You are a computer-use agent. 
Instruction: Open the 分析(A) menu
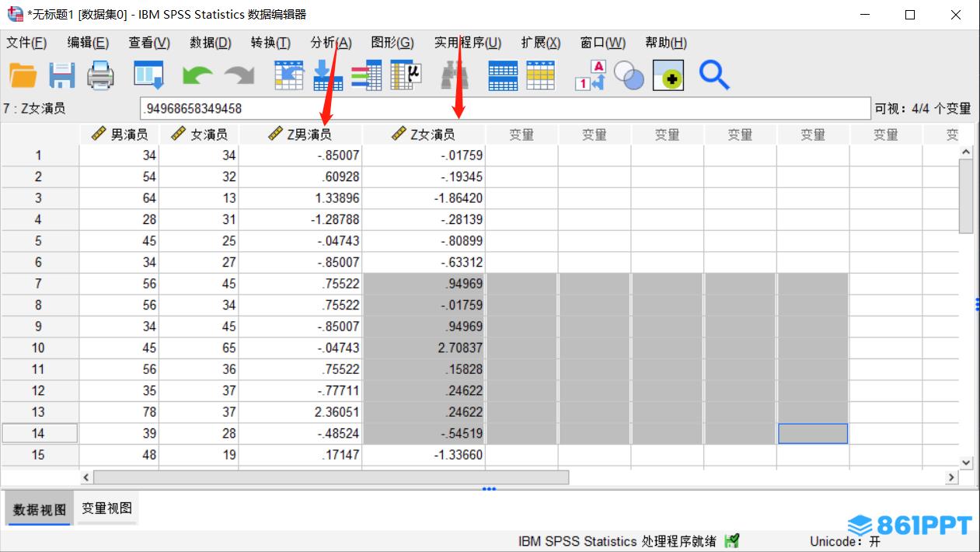pos(331,43)
